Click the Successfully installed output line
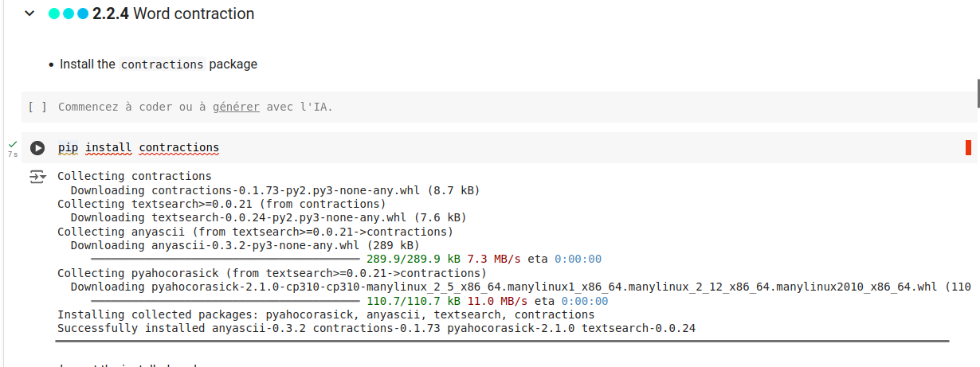 coord(376,328)
